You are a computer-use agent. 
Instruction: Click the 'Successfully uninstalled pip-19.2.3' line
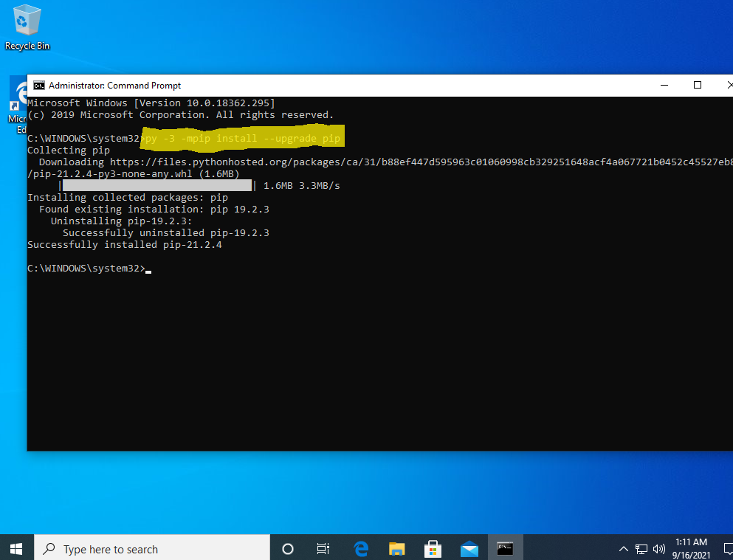(166, 232)
